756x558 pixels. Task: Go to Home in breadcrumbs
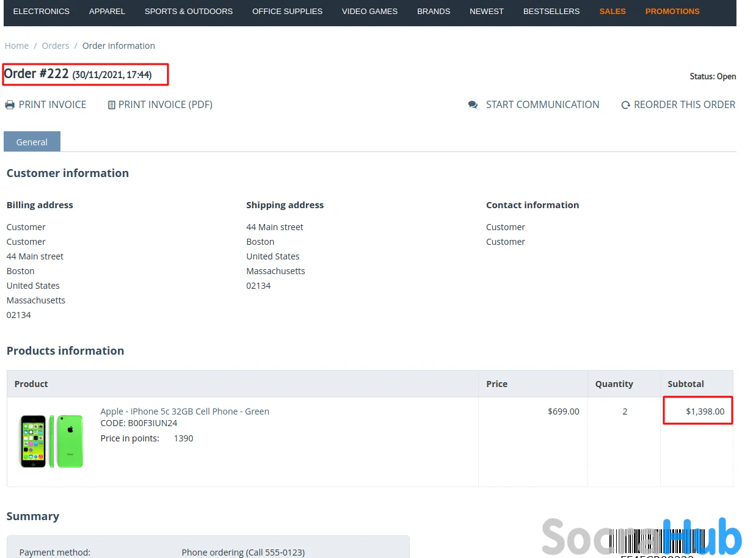(16, 46)
